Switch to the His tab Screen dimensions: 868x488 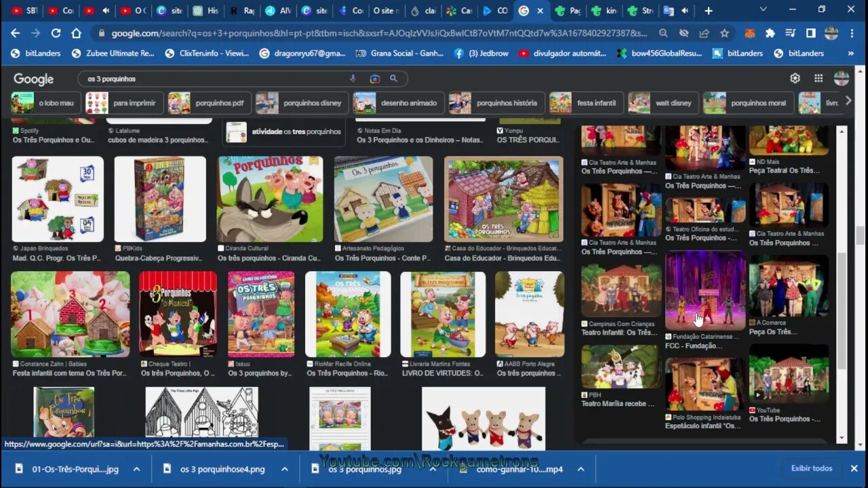pos(205,10)
